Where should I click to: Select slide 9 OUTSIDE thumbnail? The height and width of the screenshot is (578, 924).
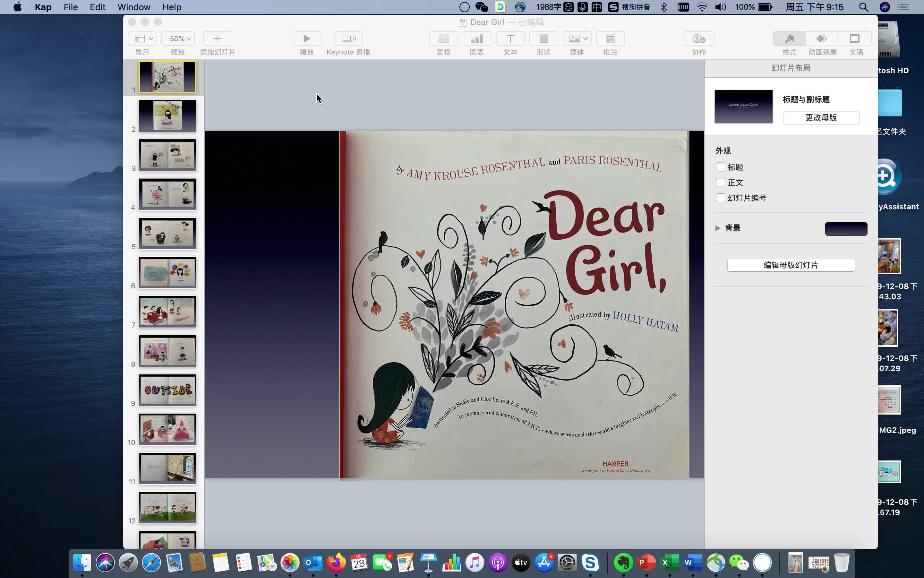(167, 390)
